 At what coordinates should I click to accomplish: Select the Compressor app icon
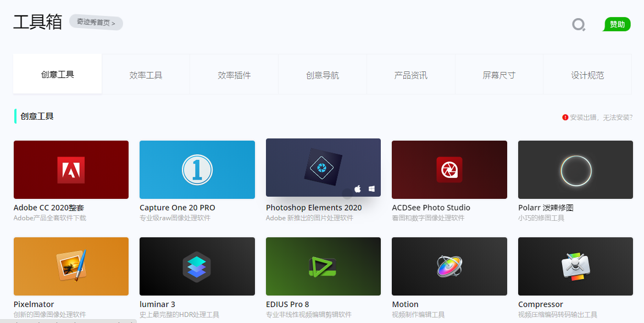pyautogui.click(x=575, y=266)
